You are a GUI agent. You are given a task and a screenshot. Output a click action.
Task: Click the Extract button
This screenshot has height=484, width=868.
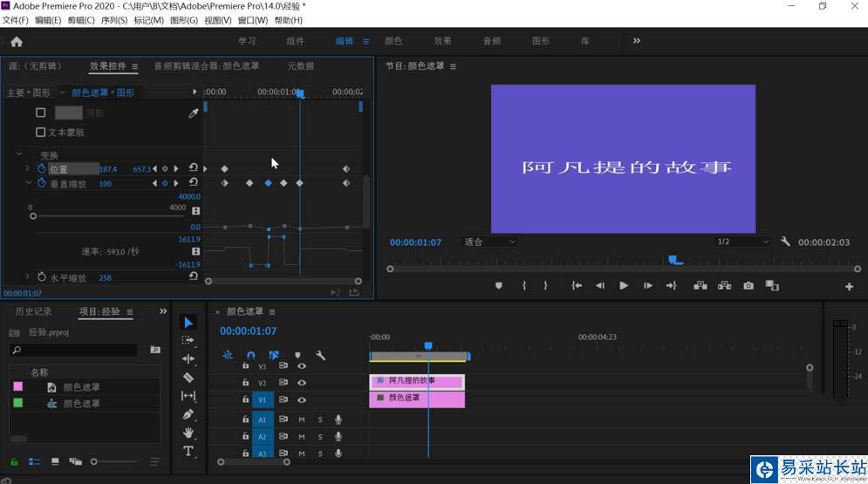pos(725,286)
